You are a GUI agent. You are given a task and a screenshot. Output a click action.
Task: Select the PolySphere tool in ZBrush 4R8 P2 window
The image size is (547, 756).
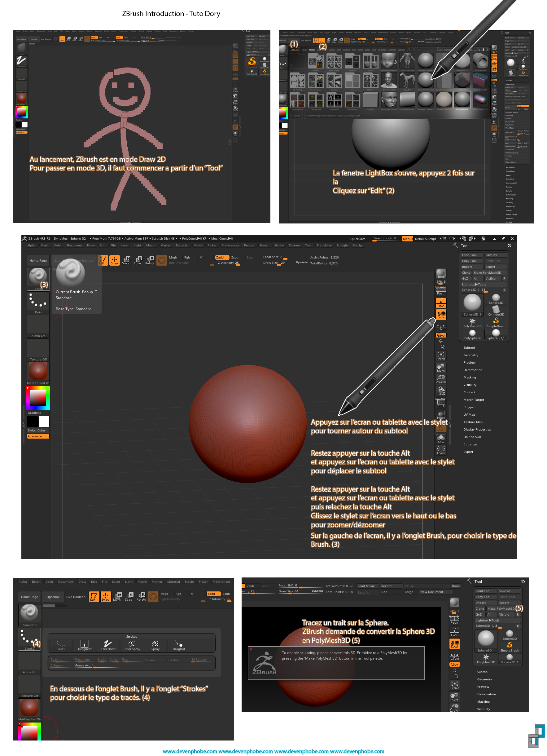click(472, 335)
